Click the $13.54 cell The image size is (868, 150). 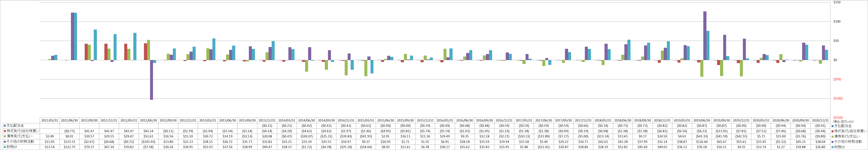(49, 147)
